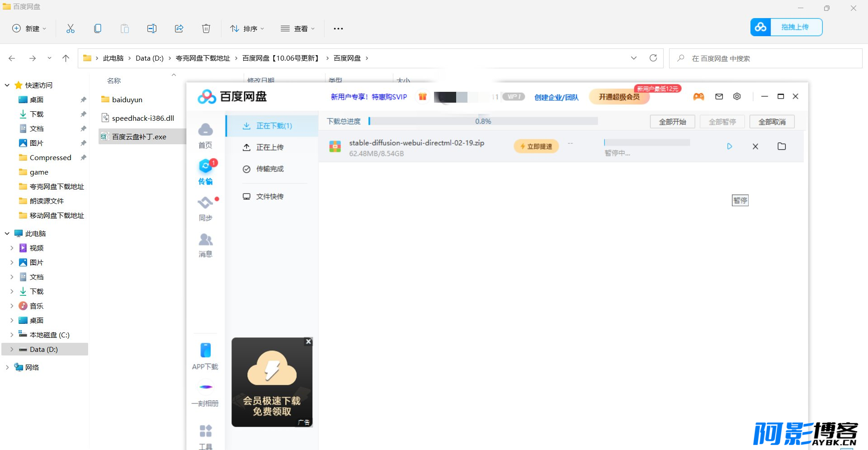Viewport: 868px width, 450px height.
Task: Close the 会员极速下载 advertisement
Action: pos(308,342)
